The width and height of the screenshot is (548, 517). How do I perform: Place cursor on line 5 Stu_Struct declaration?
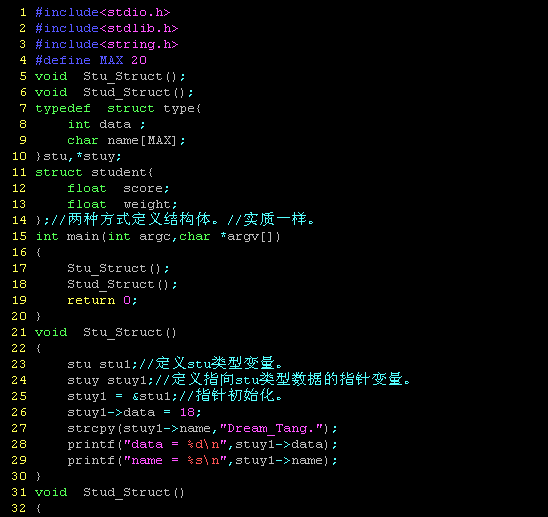(134, 77)
